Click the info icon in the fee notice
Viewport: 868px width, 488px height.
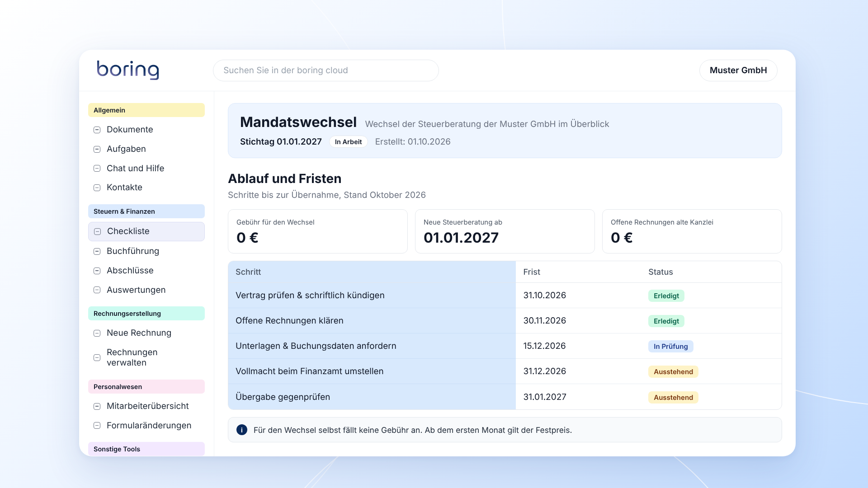(242, 430)
